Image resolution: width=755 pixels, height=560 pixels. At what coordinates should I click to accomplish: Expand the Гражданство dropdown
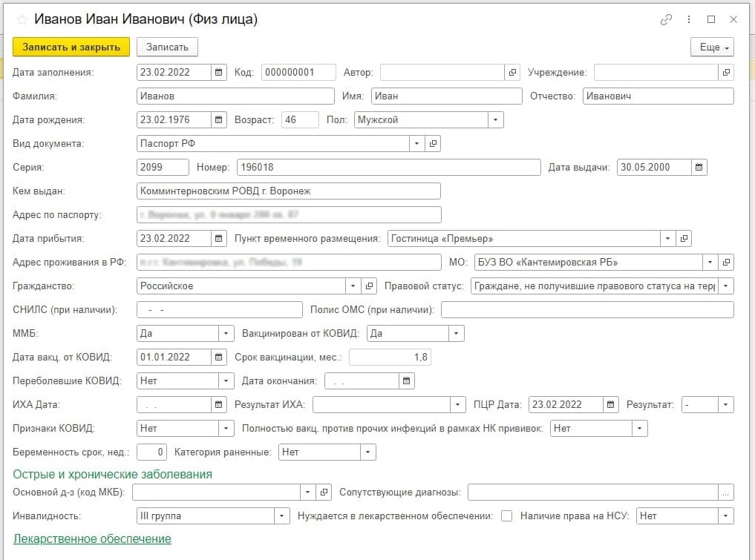pos(353,286)
